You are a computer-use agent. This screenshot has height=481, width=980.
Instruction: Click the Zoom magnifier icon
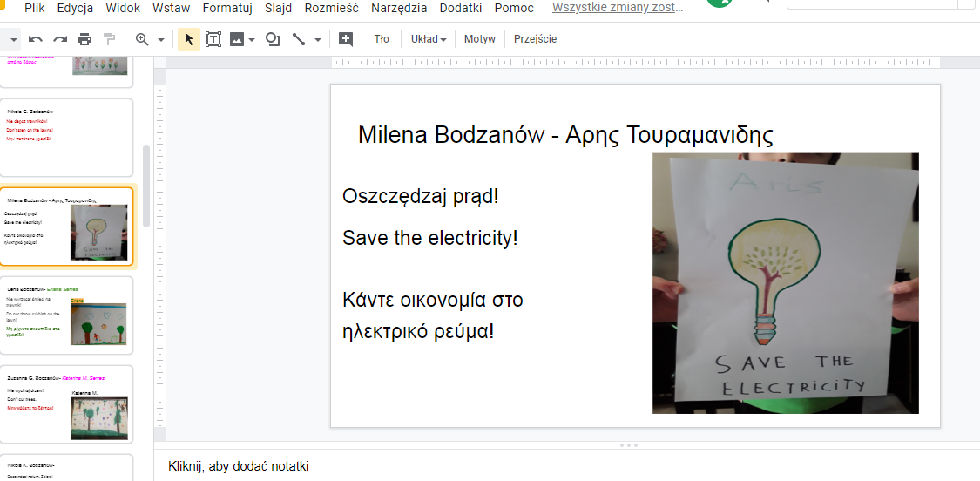(x=143, y=39)
